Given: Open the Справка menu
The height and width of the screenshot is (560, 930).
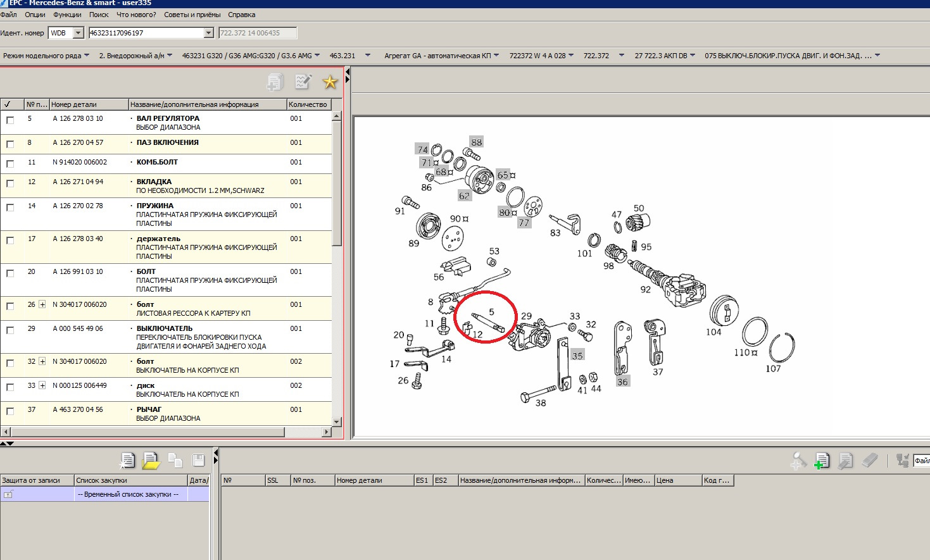Looking at the screenshot, I should tap(241, 15).
